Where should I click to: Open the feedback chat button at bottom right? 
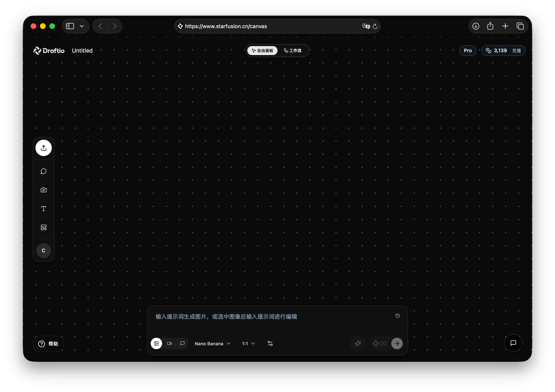point(513,343)
